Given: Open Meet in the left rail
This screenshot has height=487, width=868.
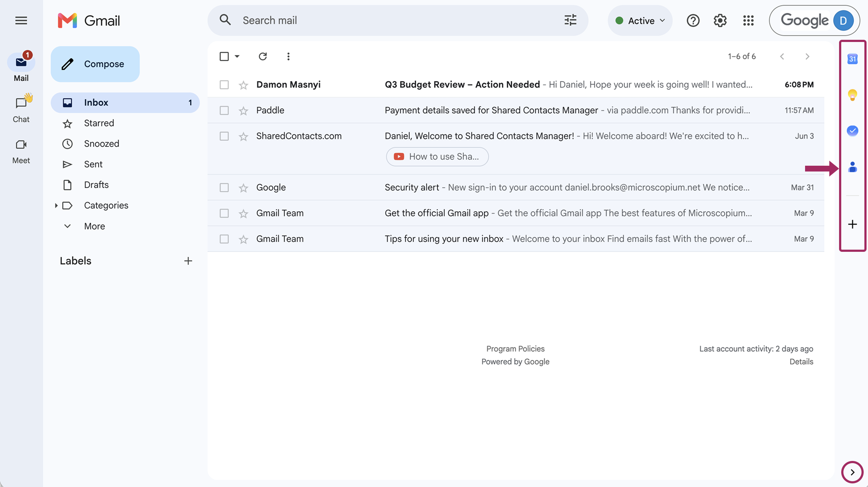Looking at the screenshot, I should (21, 151).
